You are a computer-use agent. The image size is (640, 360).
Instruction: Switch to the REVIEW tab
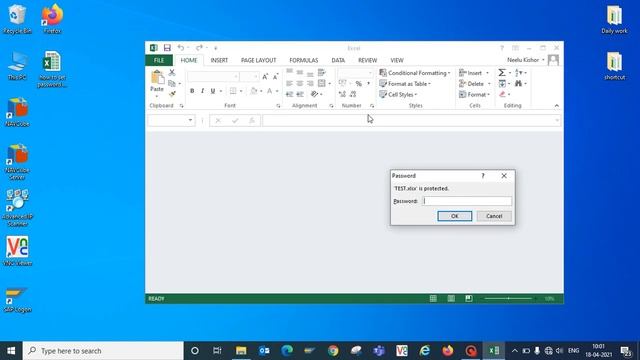367,60
